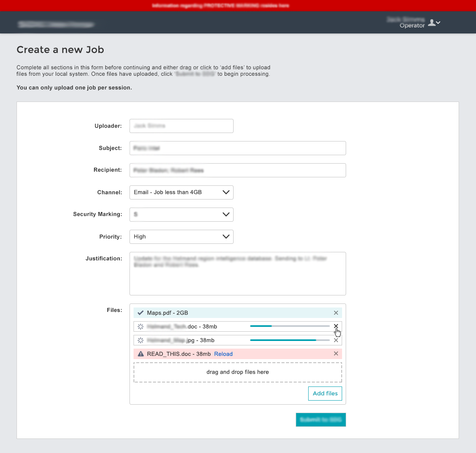The width and height of the screenshot is (476, 453).
Task: Remove Maps.pdf from the files list
Action: (x=336, y=313)
